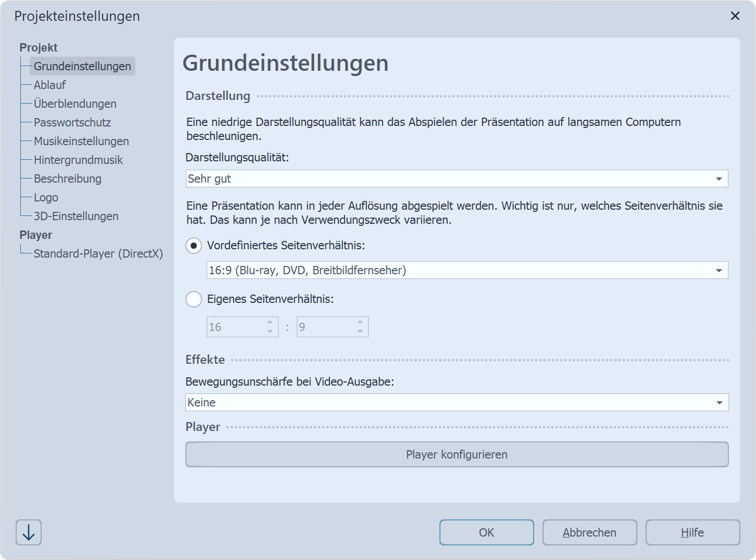Open the Darstellungsqualität dropdown showing Sehr gut
This screenshot has height=560, width=756.
(x=456, y=179)
